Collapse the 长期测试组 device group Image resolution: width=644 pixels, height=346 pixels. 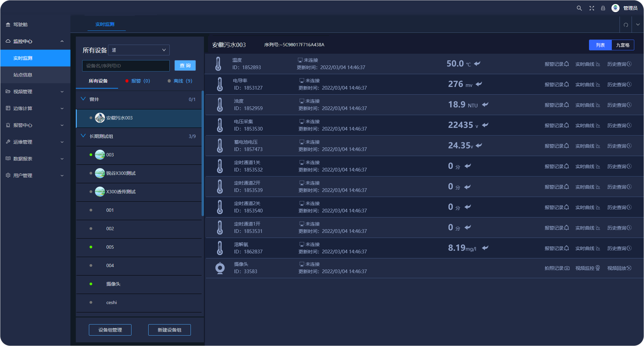click(x=83, y=136)
